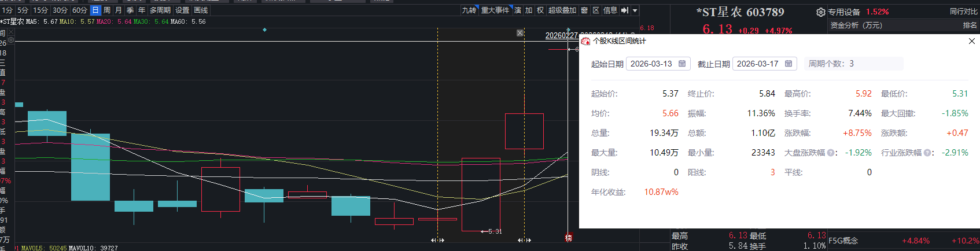980x251 pixels.
Task: Click the 窗 window layout icon
Action: pos(584,10)
